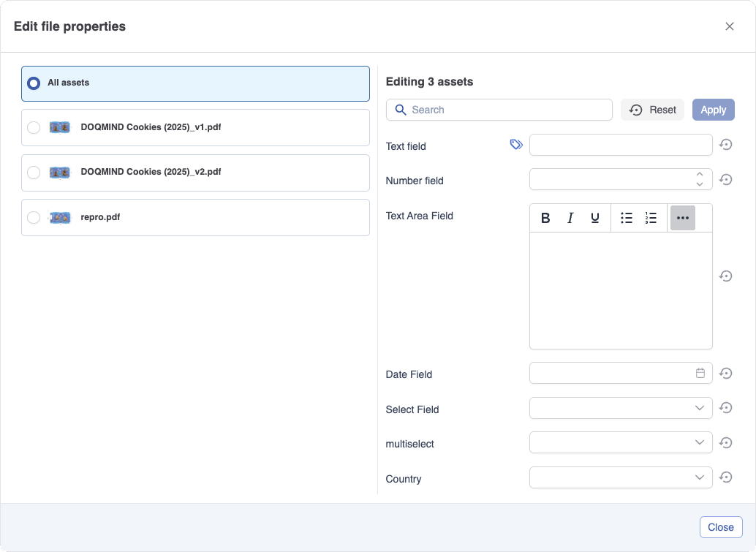Select DOQMIND Cookies (2025)_v2.pdf radio button
Screen dimensions: 756x552
click(x=34, y=173)
